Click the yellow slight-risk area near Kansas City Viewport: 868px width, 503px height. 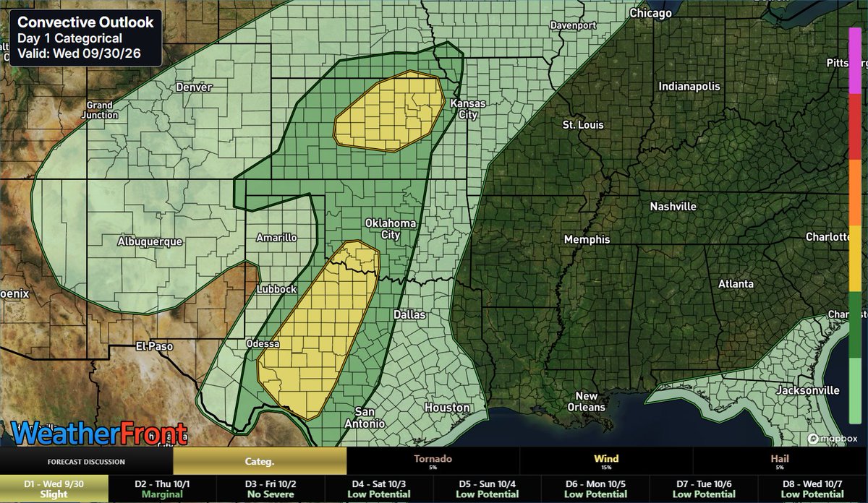[x=389, y=112]
